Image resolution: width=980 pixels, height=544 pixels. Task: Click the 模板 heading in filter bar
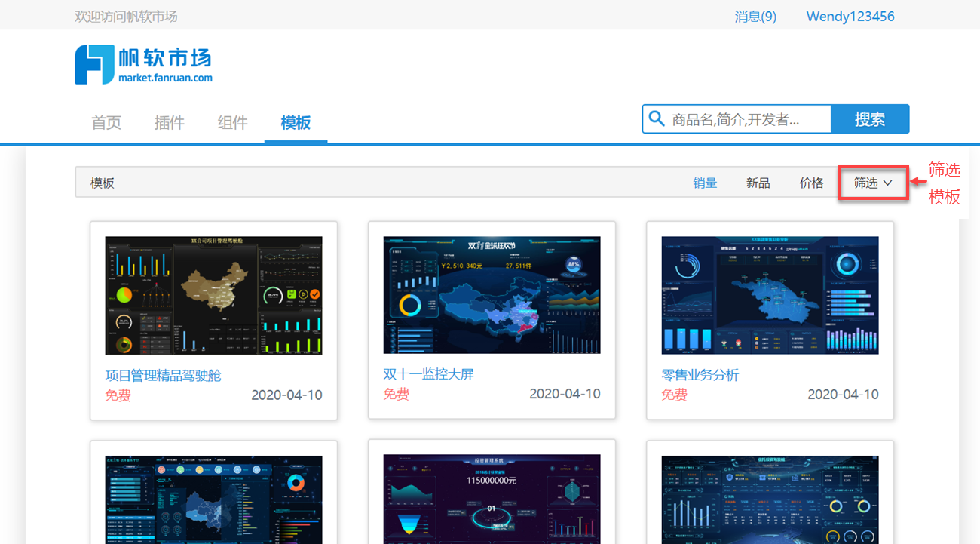tap(103, 183)
